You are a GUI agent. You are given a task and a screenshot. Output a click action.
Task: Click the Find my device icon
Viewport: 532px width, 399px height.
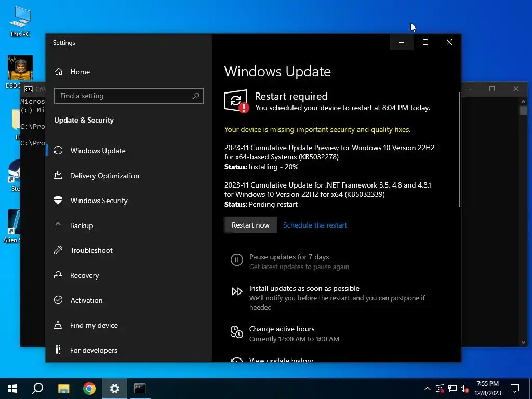pos(58,325)
